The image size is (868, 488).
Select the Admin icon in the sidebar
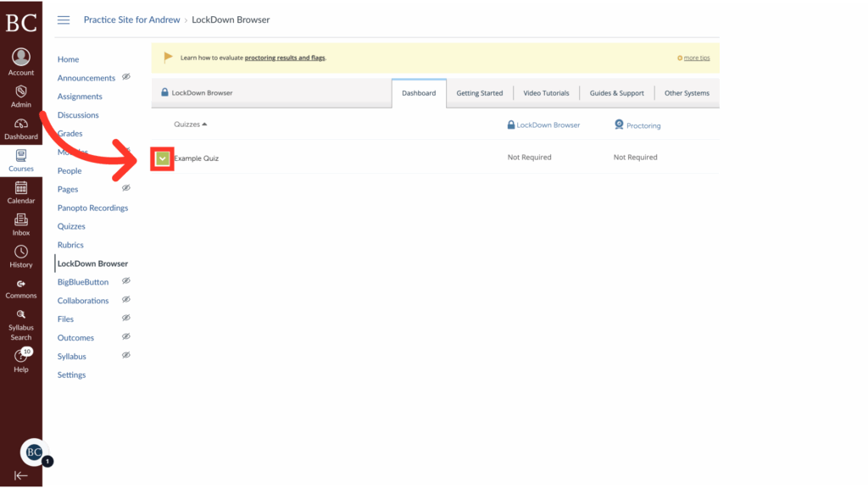pos(20,93)
